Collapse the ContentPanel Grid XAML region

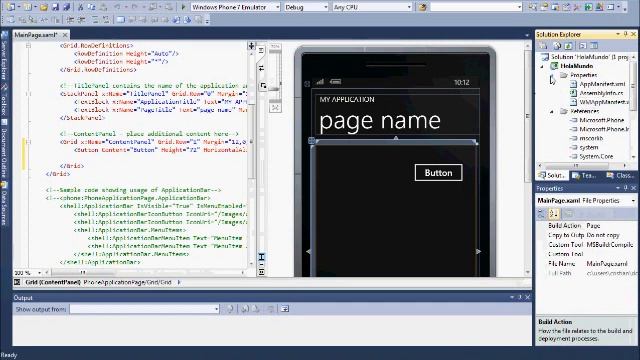coord(28,142)
